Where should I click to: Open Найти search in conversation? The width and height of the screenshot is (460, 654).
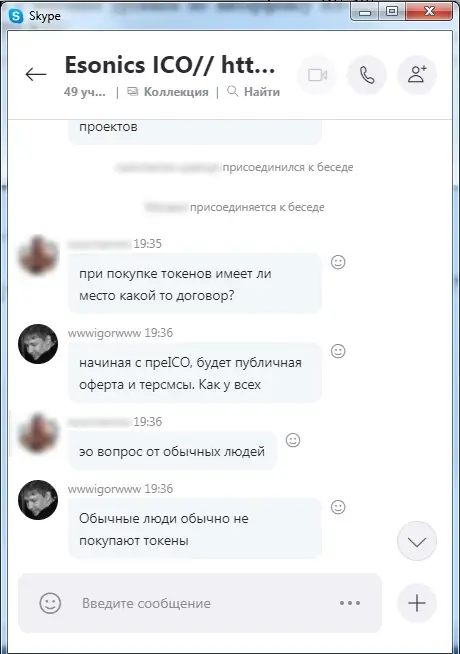[253, 92]
